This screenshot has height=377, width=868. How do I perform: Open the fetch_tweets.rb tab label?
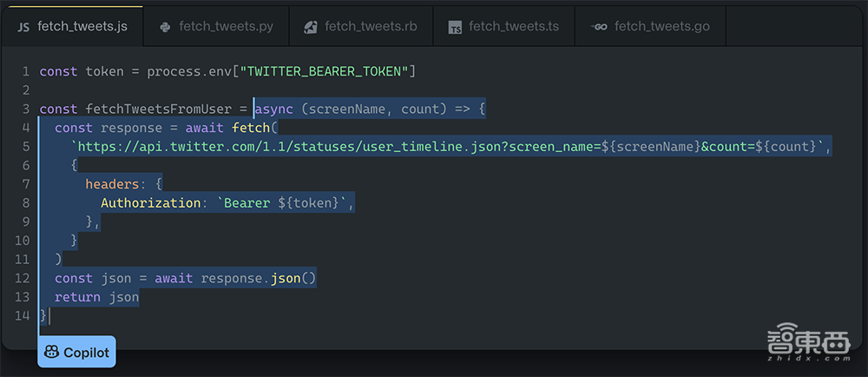(x=371, y=26)
